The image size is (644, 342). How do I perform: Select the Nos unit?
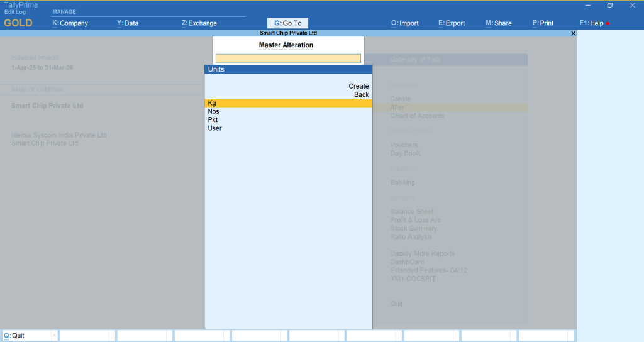click(x=214, y=111)
